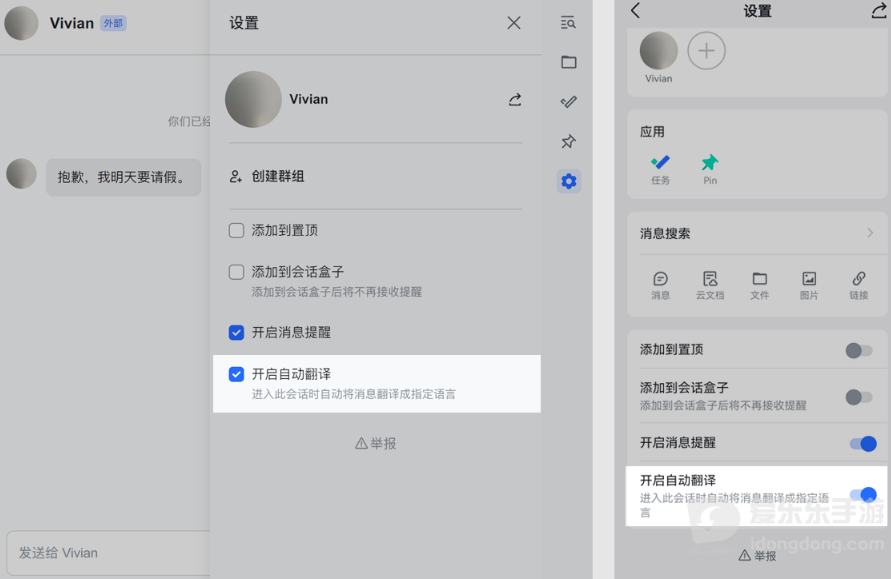
Task: Search 图片 images in mobile panel
Action: [809, 285]
